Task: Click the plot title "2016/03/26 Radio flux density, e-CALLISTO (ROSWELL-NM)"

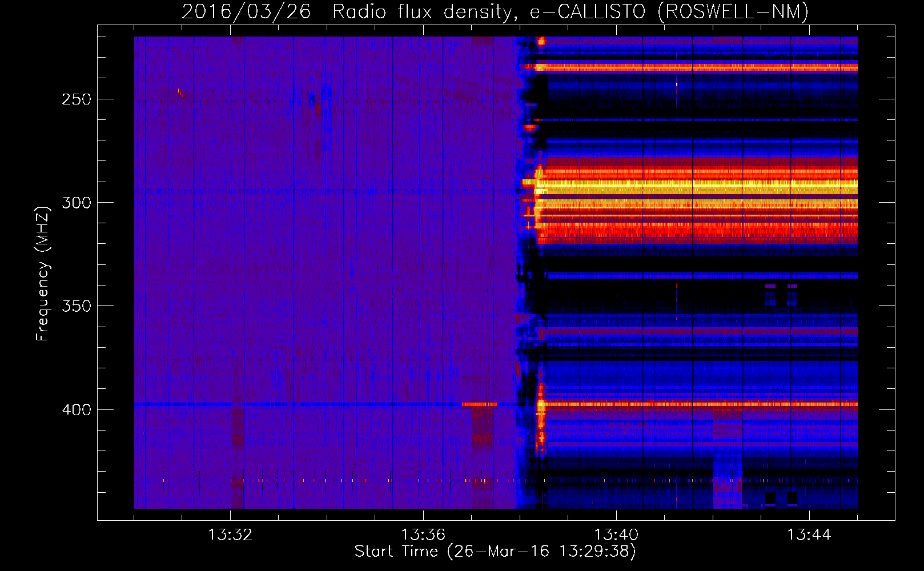Action: point(495,11)
